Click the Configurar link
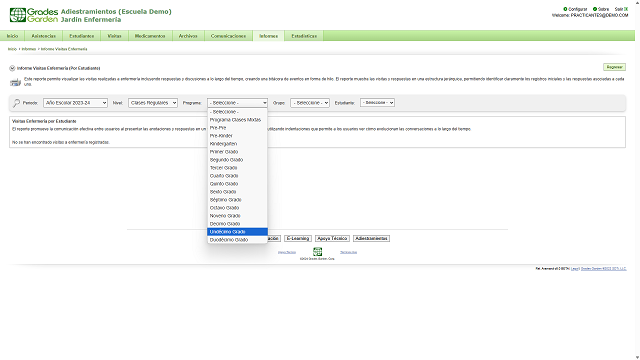Screen dimensions: 640x360 (578, 9)
